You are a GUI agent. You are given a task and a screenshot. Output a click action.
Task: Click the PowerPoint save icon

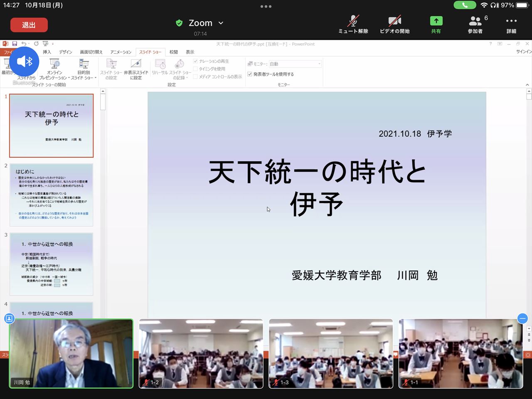coord(15,44)
